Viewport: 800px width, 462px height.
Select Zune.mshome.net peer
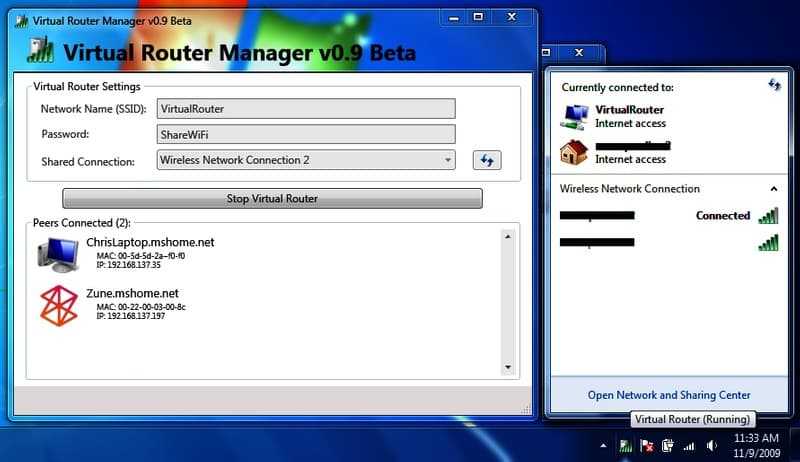132,293
